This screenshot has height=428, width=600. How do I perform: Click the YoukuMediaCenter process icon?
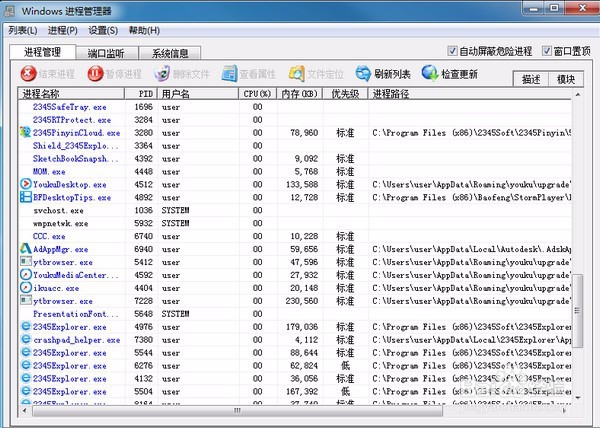pos(26,275)
